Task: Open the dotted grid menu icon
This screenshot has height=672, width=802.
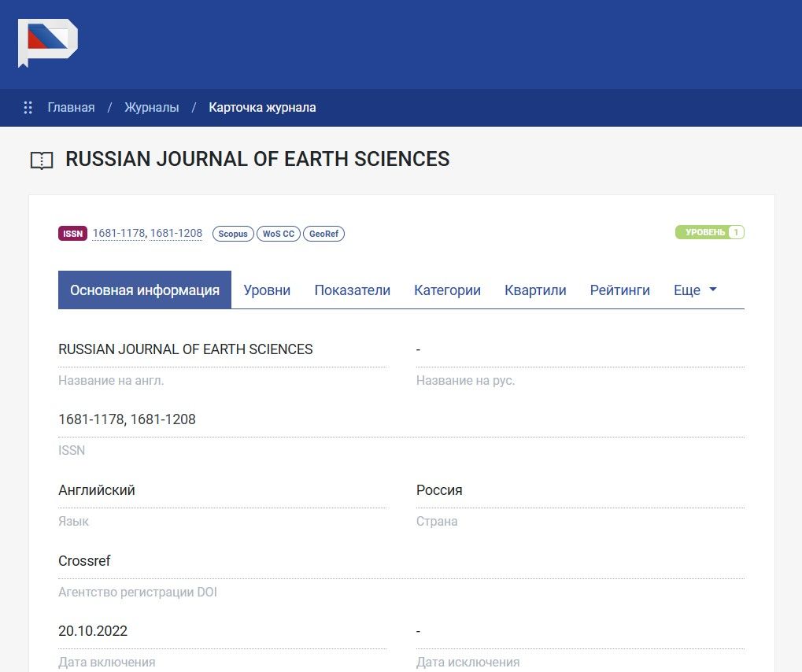Action: [x=28, y=108]
